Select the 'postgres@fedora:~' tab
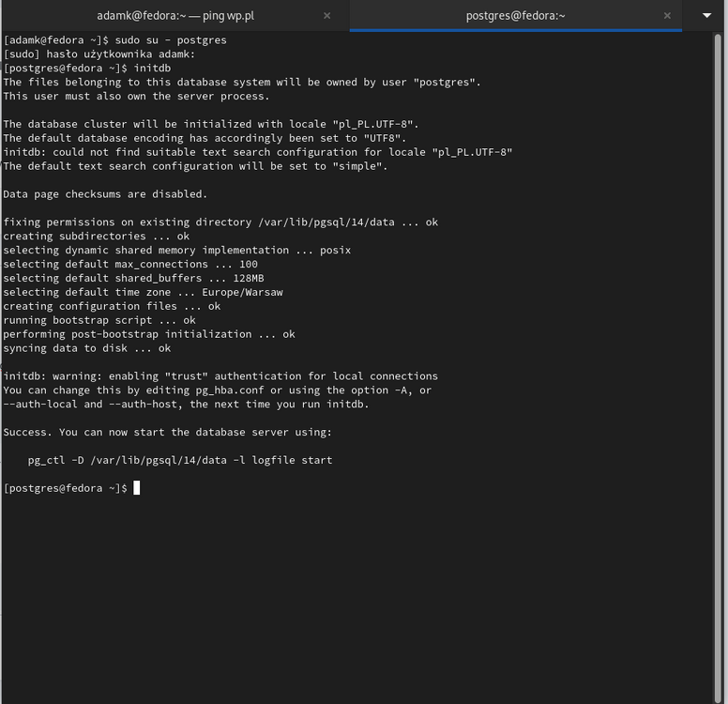This screenshot has height=704, width=728. point(515,15)
